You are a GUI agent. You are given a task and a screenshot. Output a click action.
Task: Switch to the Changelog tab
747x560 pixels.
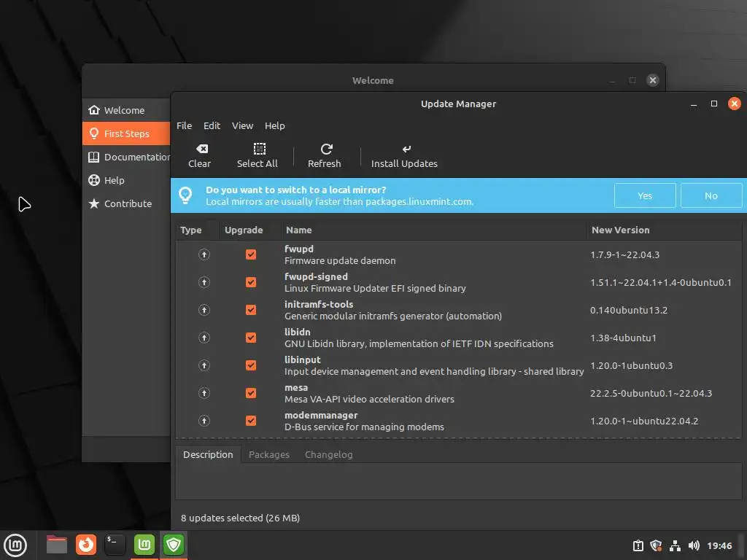pos(329,455)
